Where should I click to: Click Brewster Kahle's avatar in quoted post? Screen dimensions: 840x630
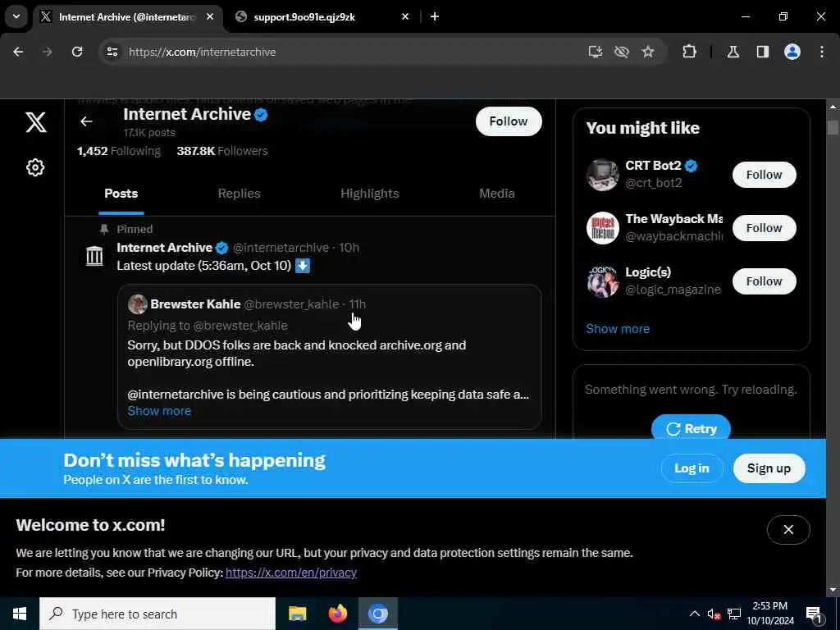[138, 304]
